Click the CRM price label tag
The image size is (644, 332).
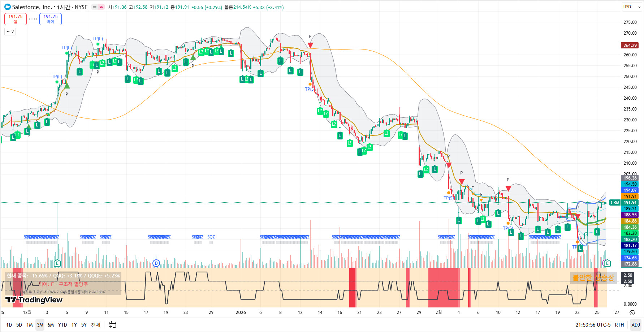click(x=615, y=203)
